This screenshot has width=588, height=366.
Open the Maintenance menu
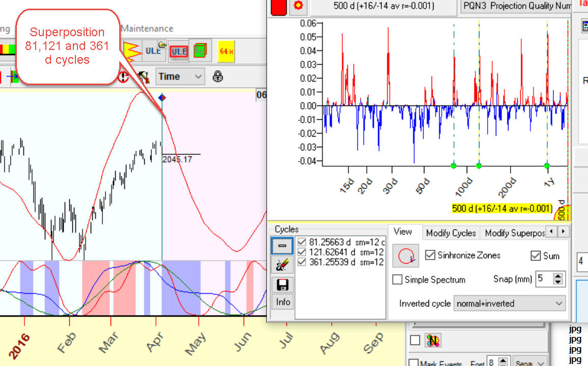point(147,29)
